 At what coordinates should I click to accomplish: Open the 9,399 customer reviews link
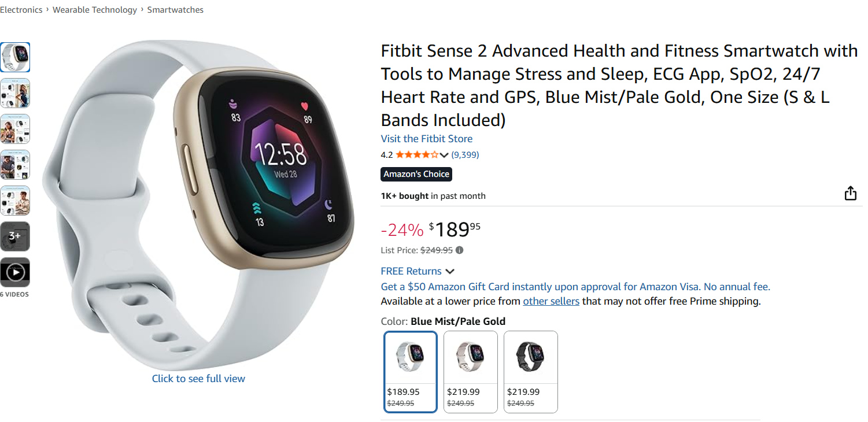(x=465, y=155)
